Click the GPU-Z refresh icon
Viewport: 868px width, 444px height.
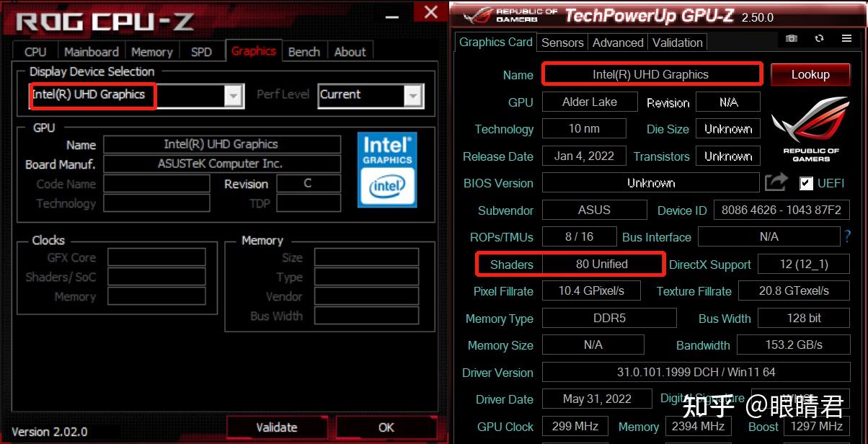pos(819,38)
